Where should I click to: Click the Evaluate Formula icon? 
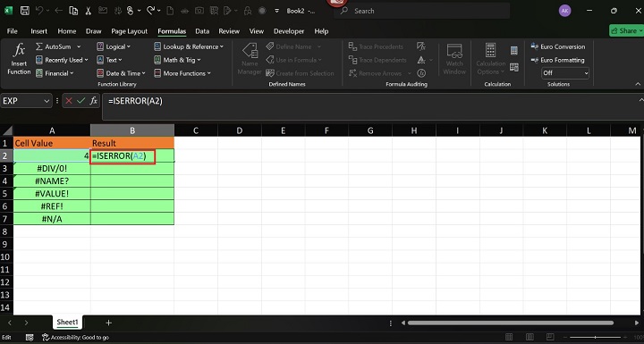tap(421, 73)
